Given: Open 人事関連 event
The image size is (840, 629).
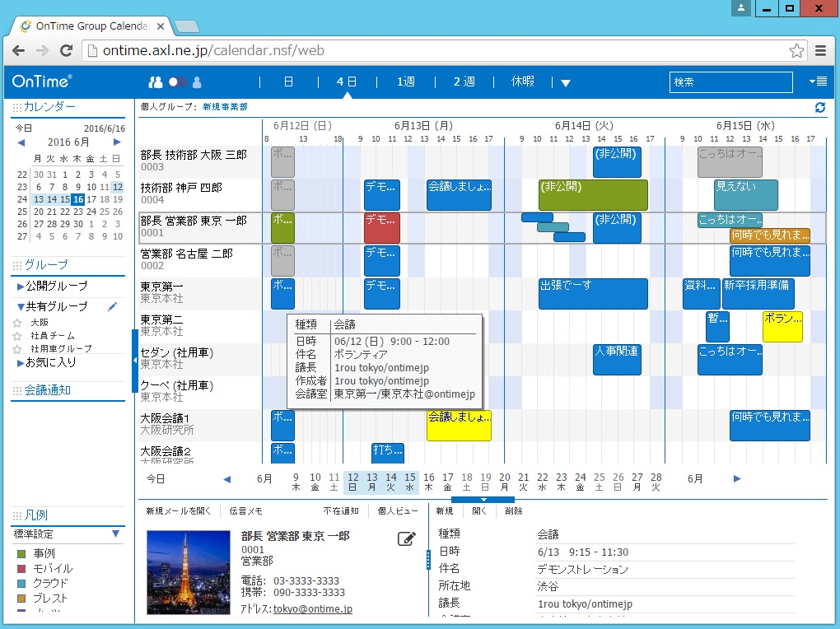Looking at the screenshot, I should pos(617,360).
